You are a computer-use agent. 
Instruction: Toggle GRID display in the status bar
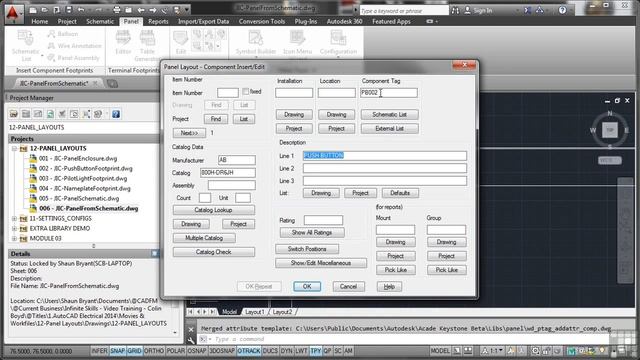point(134,351)
